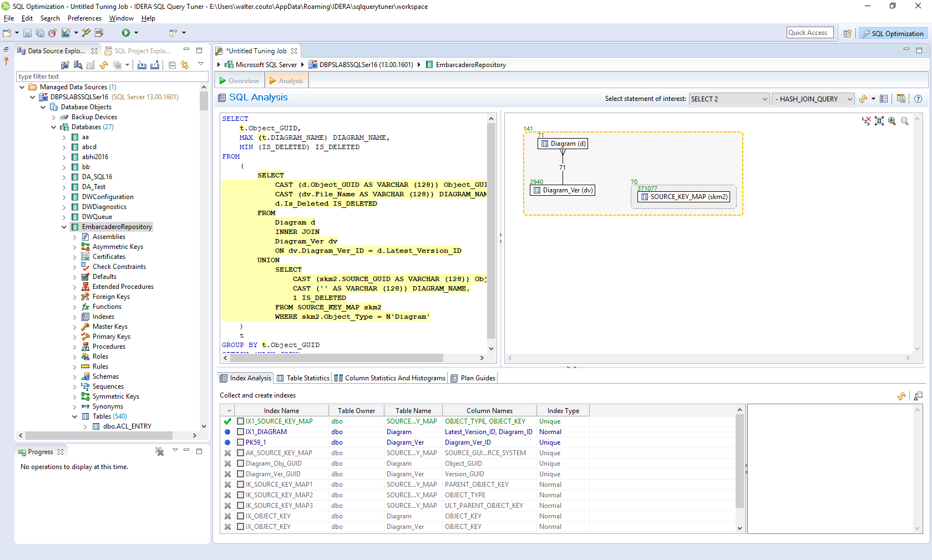Viewport: 932px width, 560px height.
Task: Switch to Table Statistics tab
Action: (303, 378)
